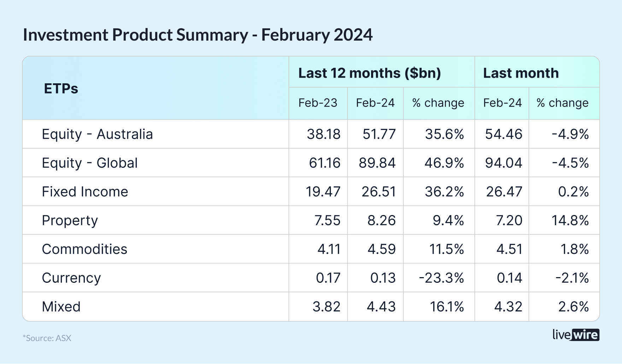Click the Last month header
This screenshot has height=364, width=622.
521,73
